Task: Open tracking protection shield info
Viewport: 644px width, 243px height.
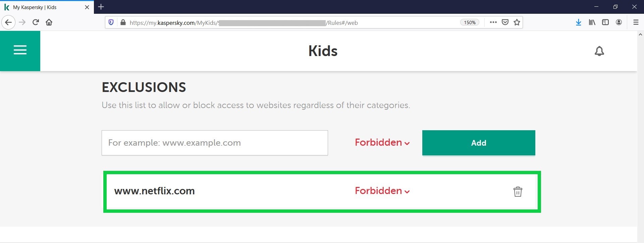Action: (x=111, y=22)
